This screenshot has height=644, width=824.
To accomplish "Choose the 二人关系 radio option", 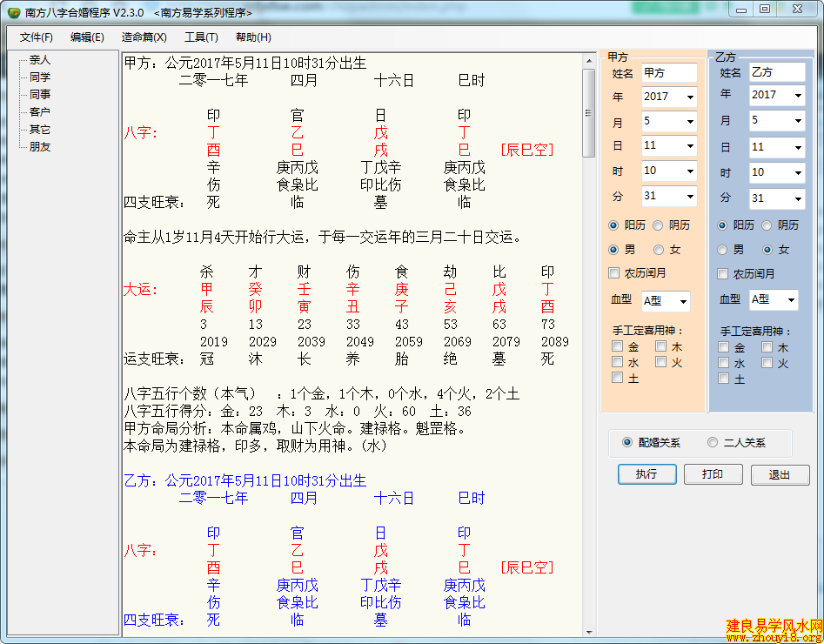I will pos(713,442).
